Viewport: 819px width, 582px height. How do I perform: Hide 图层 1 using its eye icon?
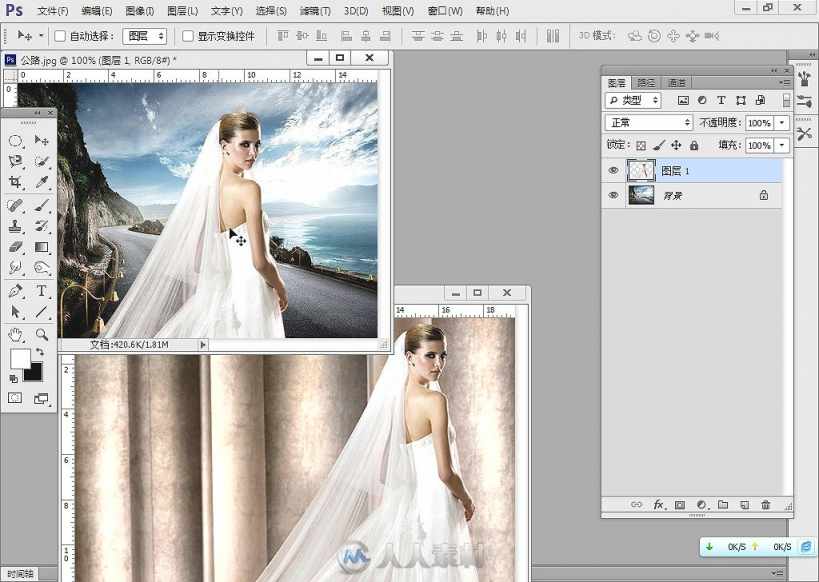(x=613, y=170)
